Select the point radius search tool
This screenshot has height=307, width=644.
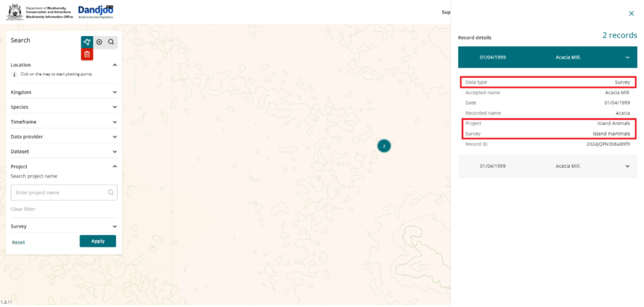pos(99,42)
